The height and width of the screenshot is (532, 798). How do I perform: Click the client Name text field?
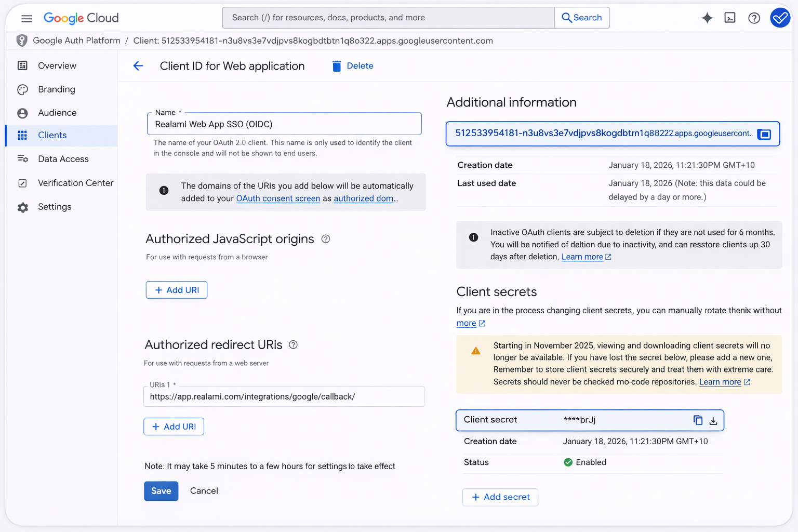click(284, 124)
